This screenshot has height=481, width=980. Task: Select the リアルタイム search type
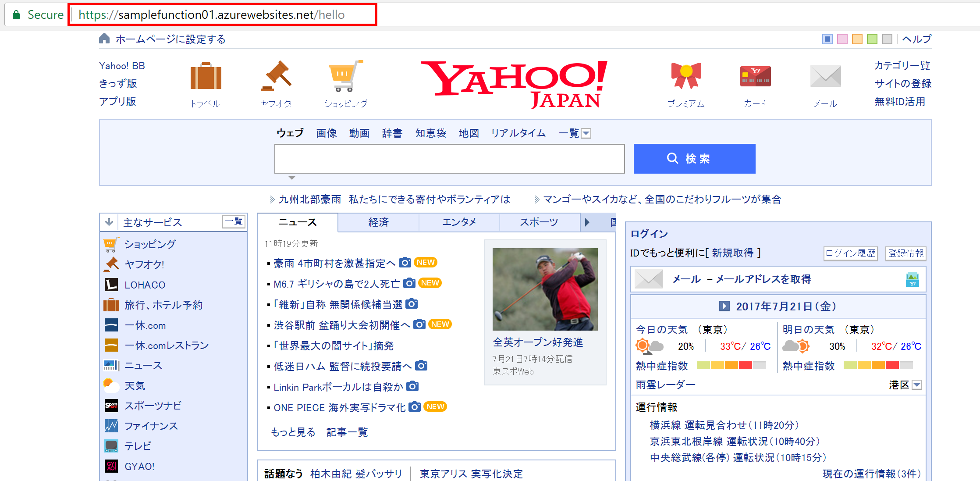point(518,133)
